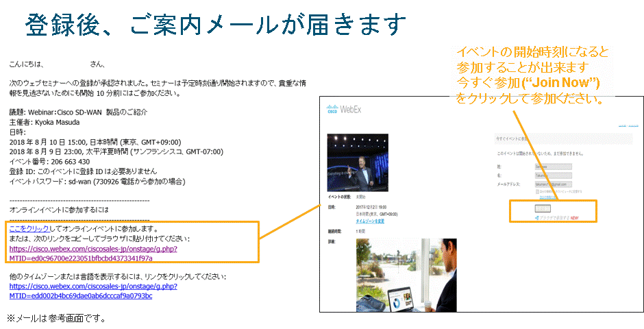Viewport: 644px width, 329px height.
Task: Open the onstage link ending MTID=edd002b4bc69dae0ab6dcccaf9a0793bc
Action: pos(93,291)
